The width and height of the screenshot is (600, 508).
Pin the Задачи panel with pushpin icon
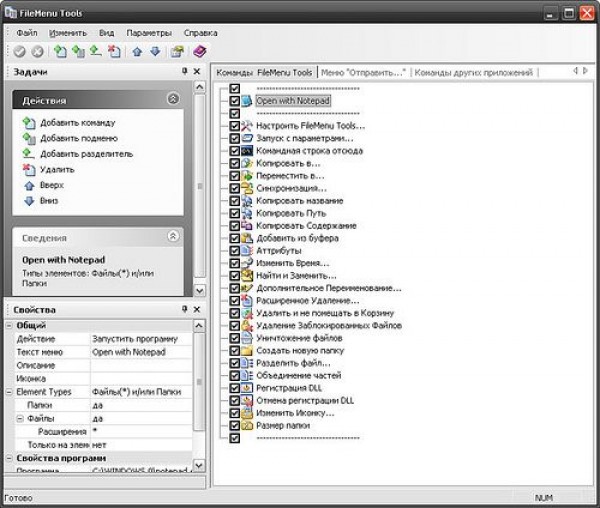click(184, 72)
